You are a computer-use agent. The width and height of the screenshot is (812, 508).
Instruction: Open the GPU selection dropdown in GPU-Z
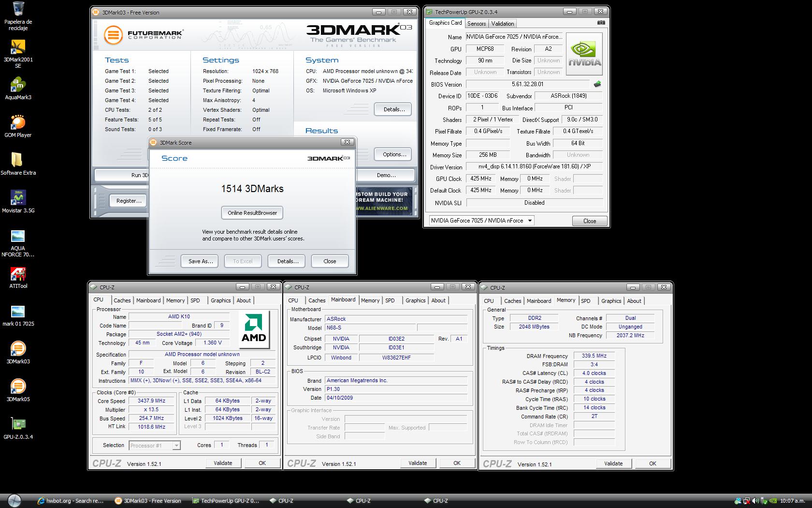pos(481,221)
